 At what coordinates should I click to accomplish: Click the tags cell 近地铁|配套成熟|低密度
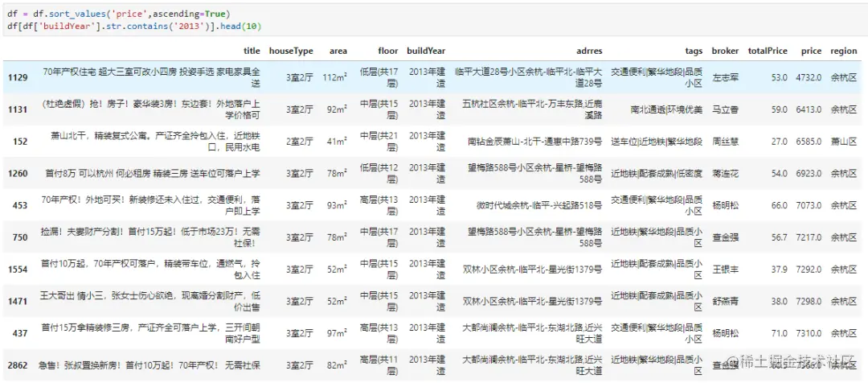(657, 174)
